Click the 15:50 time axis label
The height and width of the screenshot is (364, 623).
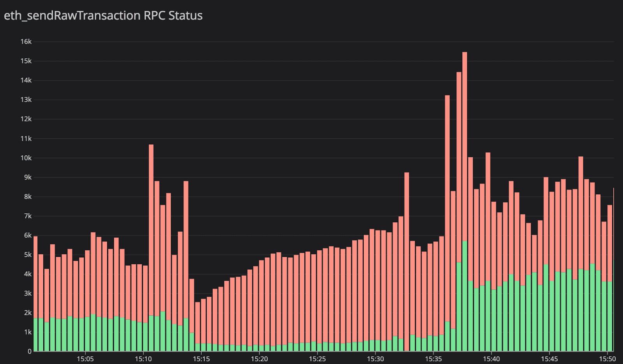[x=607, y=359]
